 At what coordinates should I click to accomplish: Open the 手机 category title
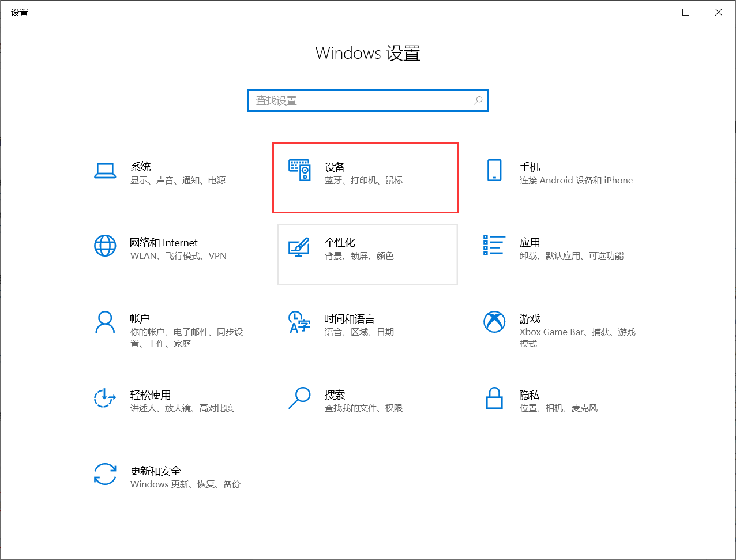pyautogui.click(x=530, y=167)
